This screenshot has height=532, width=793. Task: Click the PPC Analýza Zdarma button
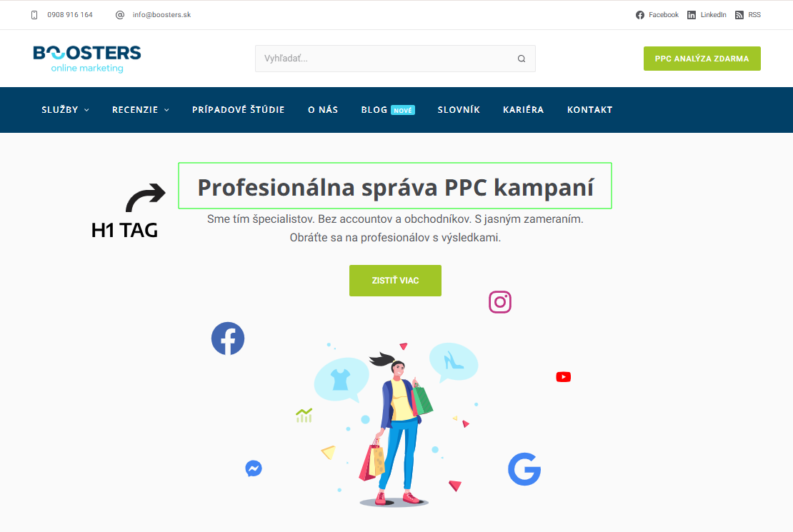tap(702, 59)
